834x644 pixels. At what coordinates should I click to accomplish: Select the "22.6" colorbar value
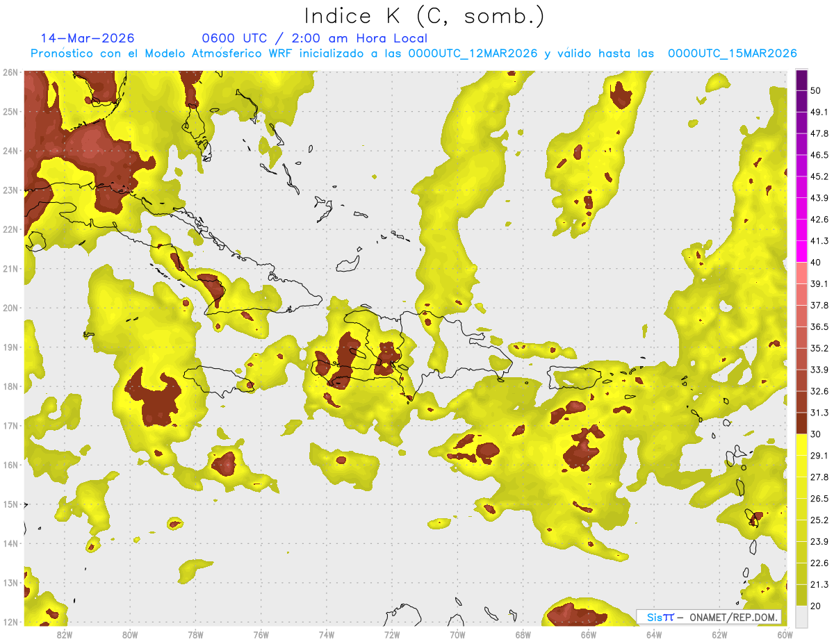[819, 563]
